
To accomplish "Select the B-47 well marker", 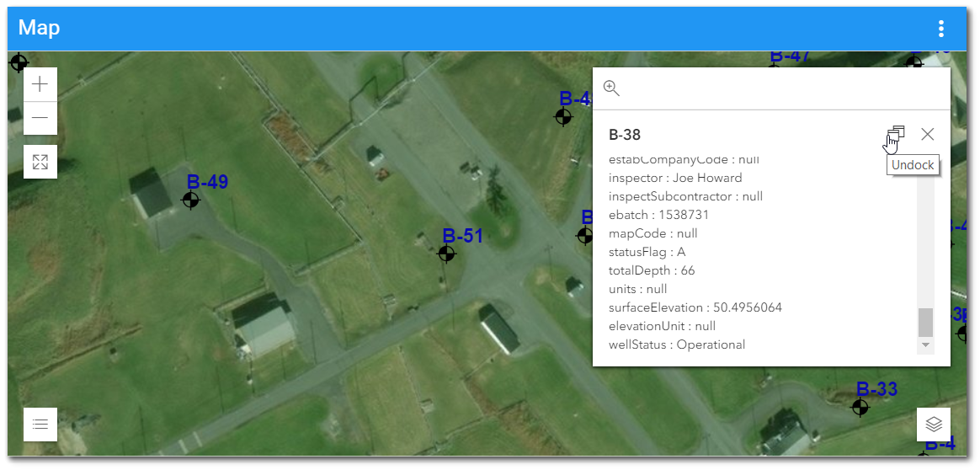I will click(774, 67).
